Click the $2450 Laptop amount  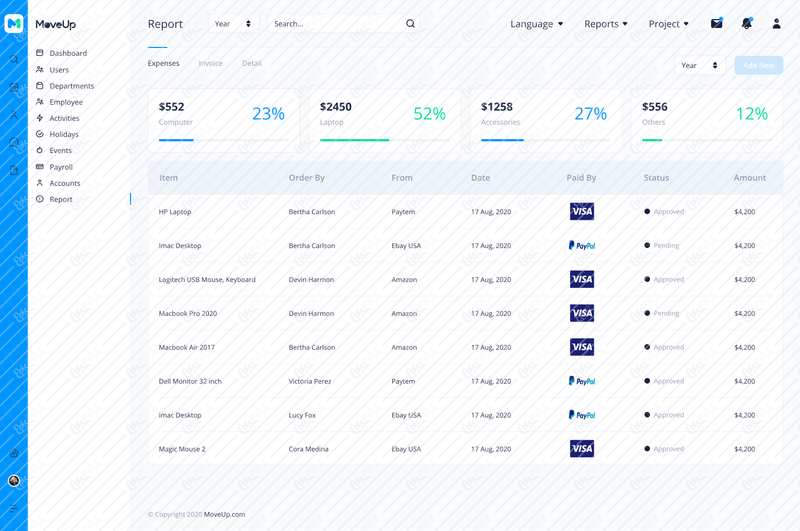[x=336, y=107]
